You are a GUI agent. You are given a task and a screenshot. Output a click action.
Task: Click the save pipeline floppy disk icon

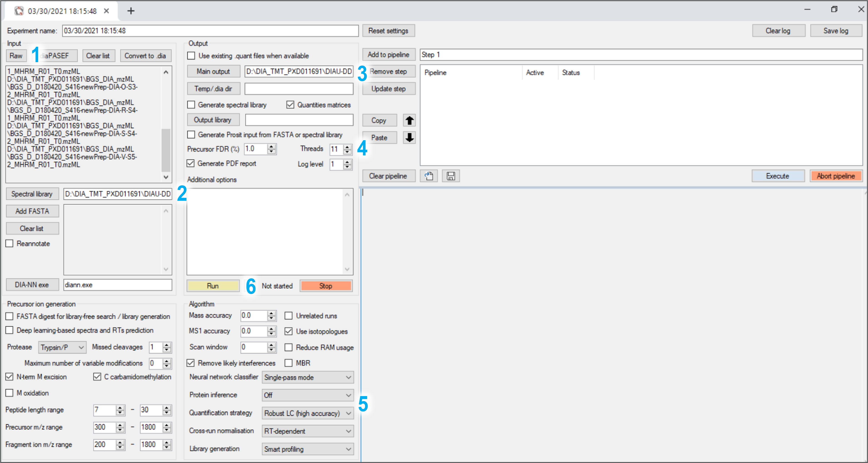(x=451, y=176)
